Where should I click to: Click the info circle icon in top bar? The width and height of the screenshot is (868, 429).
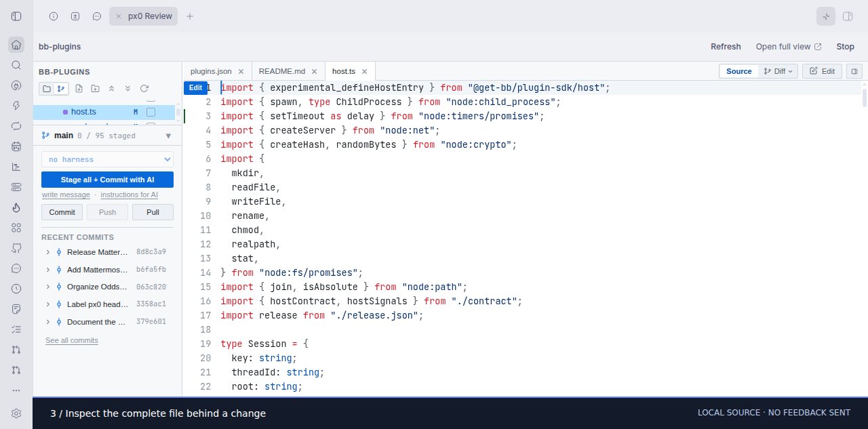(54, 16)
